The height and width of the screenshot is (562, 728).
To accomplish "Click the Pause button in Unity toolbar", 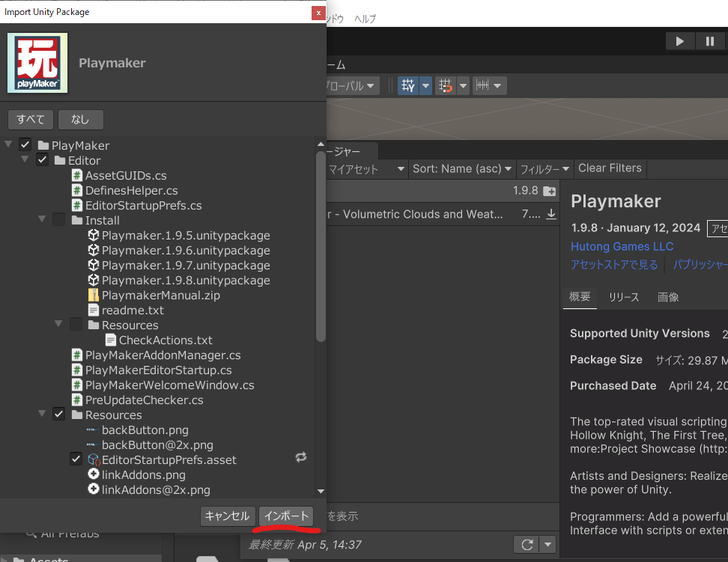I will pos(710,41).
